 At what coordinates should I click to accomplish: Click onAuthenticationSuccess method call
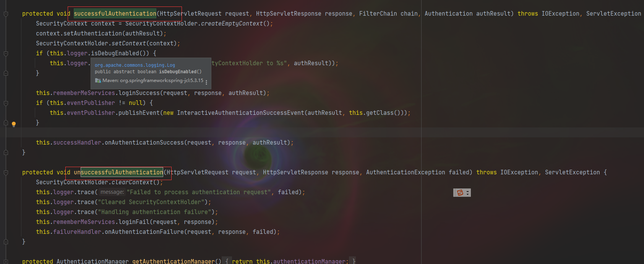pyautogui.click(x=144, y=143)
